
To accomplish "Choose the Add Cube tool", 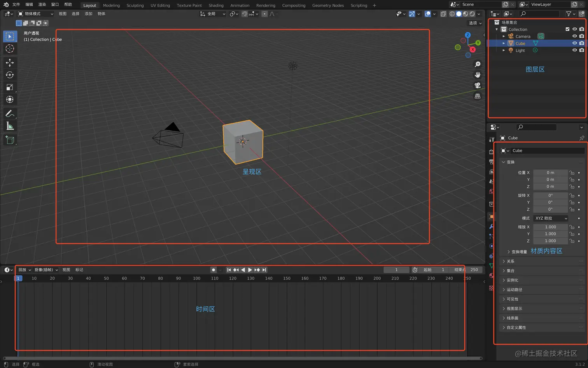I will coord(10,140).
